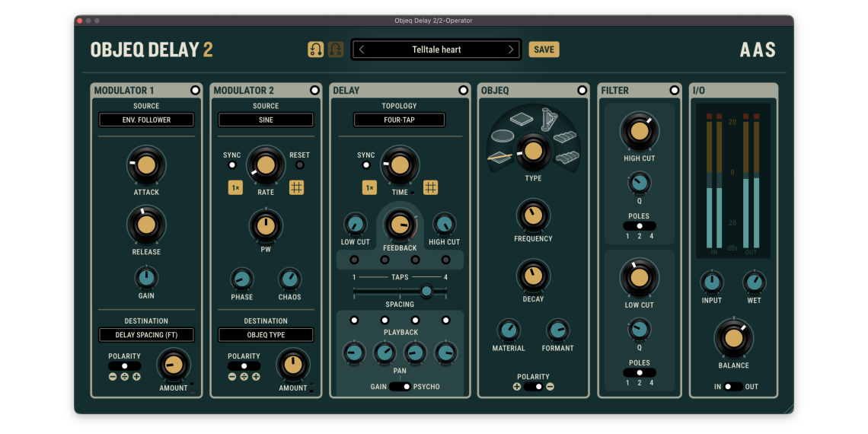Image resolution: width=868 pixels, height=434 pixels.
Task: Go to the next preset with right arrow
Action: [x=511, y=49]
